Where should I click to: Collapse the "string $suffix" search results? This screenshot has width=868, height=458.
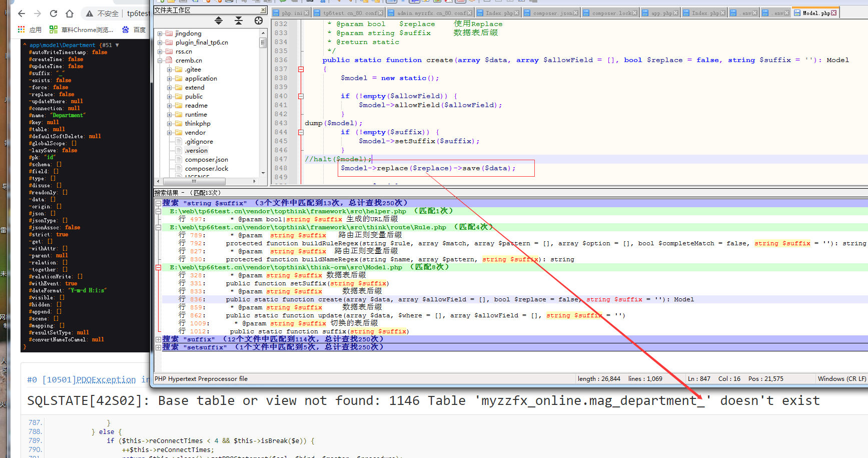[158, 203]
